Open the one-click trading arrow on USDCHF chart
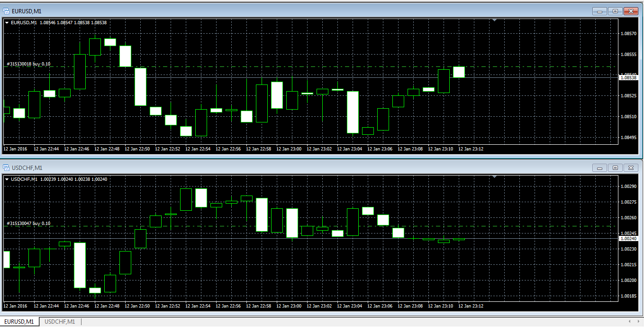The height and width of the screenshot is (327, 644). pyautogui.click(x=7, y=179)
